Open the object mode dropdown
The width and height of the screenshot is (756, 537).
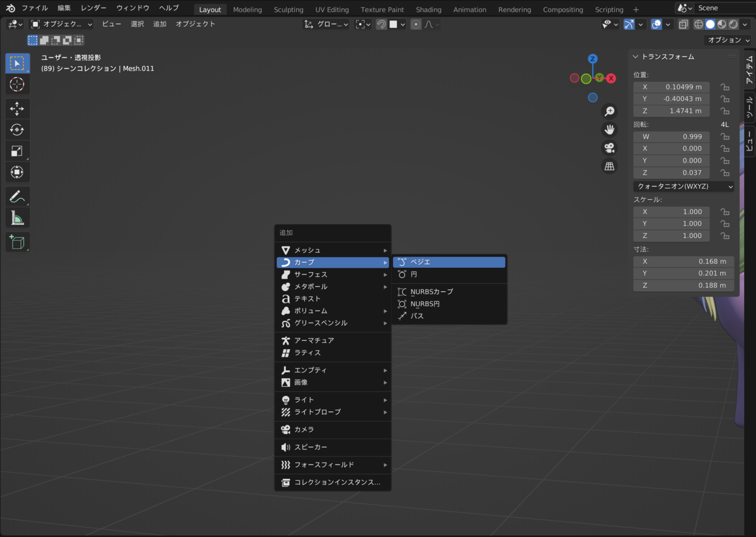click(62, 24)
